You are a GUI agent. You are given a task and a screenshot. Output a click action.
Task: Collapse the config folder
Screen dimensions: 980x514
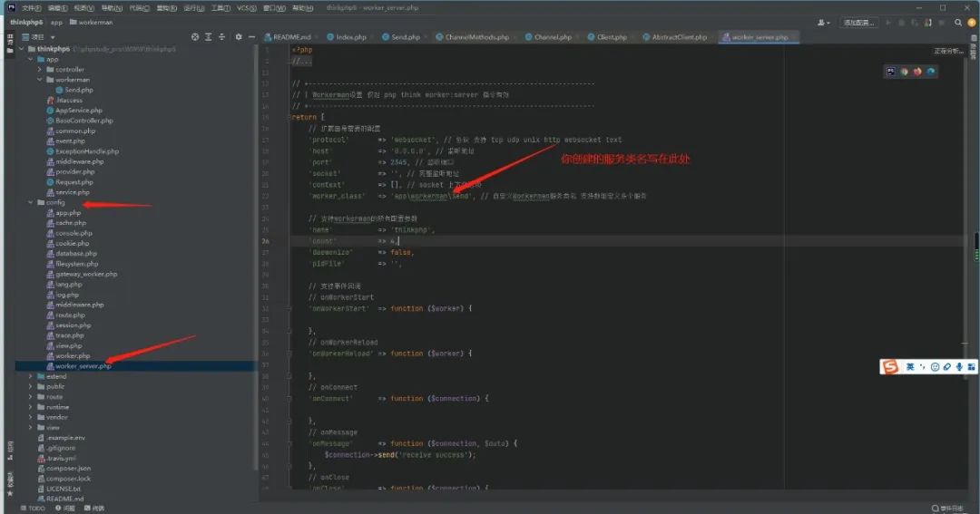(x=31, y=202)
